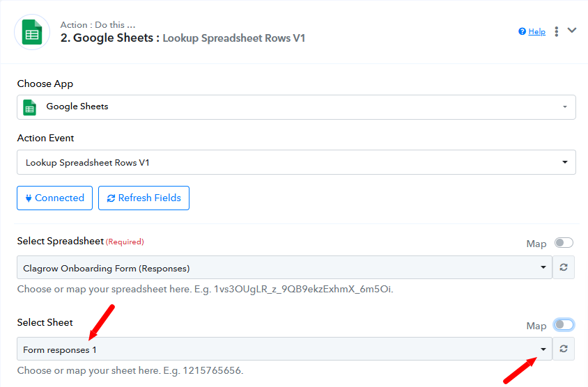Screen dimensions: 588x387
Task: Click the Select Spreadsheet (Required) label
Action: [81, 242]
